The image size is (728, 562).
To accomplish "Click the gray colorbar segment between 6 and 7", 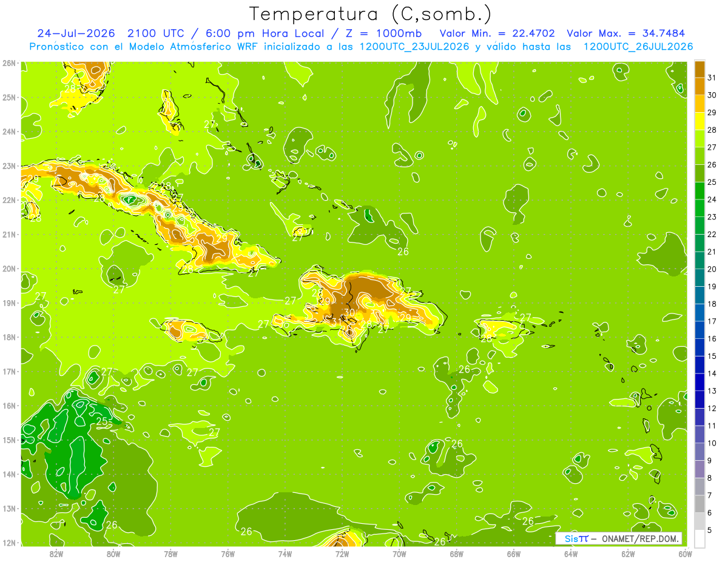I will tap(699, 504).
